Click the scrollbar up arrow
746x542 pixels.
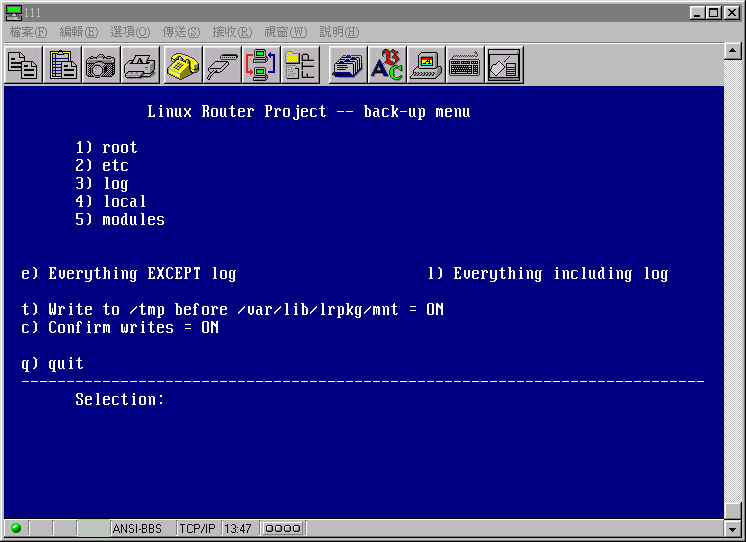733,51
